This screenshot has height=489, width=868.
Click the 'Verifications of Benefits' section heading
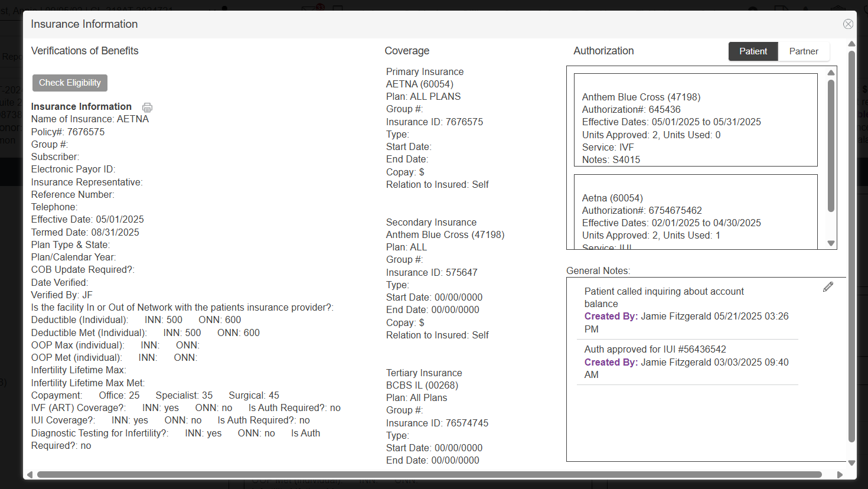pyautogui.click(x=84, y=51)
